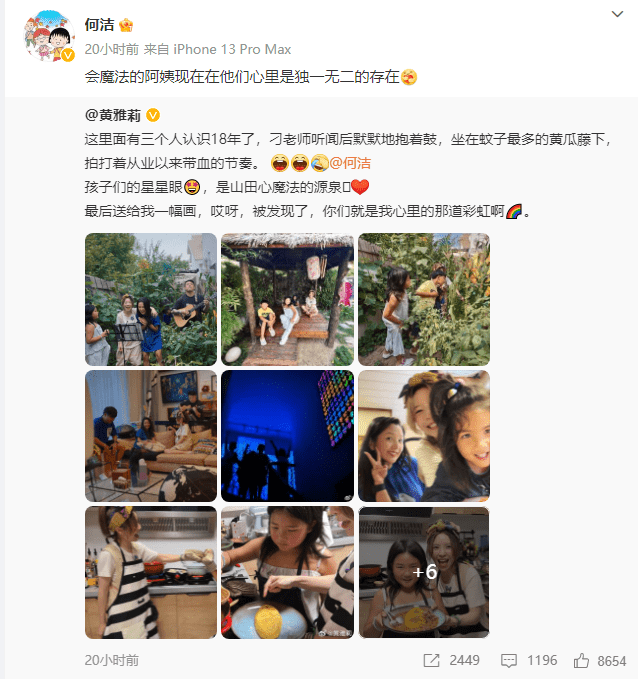Open garden guitar singing photo thumbnail
638x679 pixels.
(x=151, y=299)
